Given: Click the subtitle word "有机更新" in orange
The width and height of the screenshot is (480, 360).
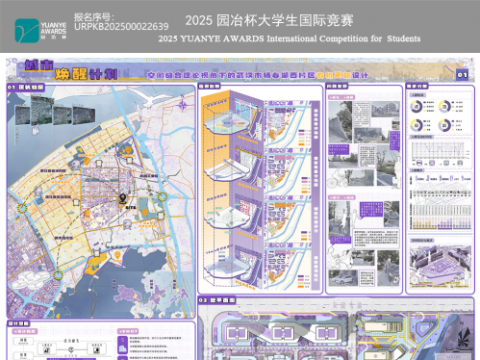Looking at the screenshot, I should [334, 75].
